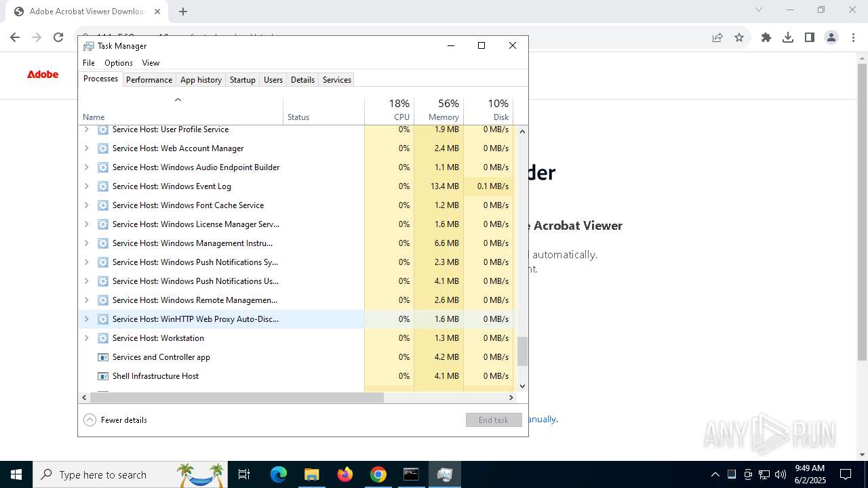The image size is (868, 488).
Task: Sort by the Name column header
Action: (180, 110)
